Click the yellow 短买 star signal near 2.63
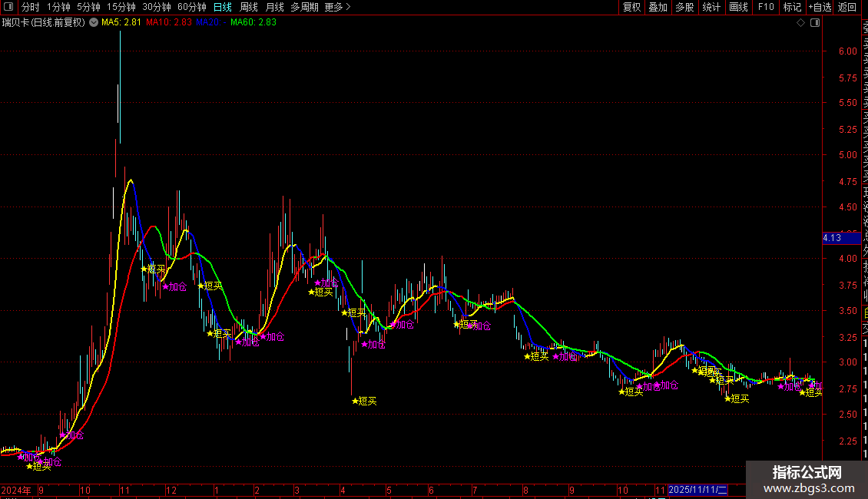This screenshot has height=499, width=868. point(356,401)
